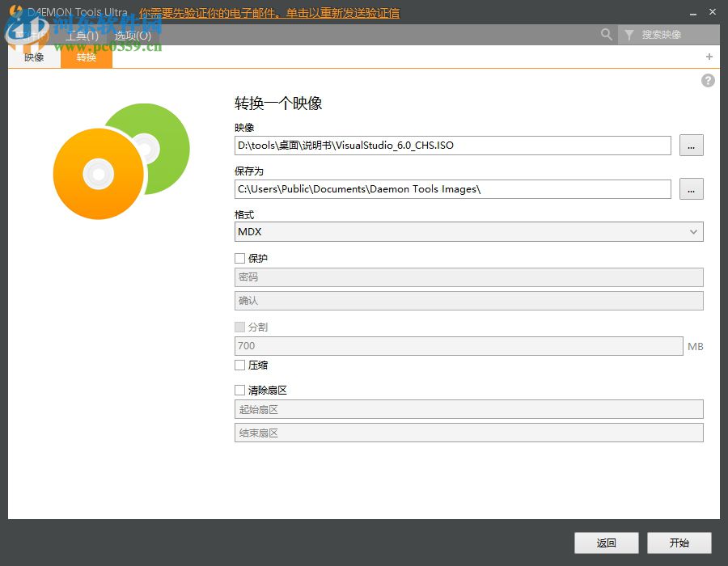Click the DAEMON Tools logo icon

pyautogui.click(x=17, y=11)
